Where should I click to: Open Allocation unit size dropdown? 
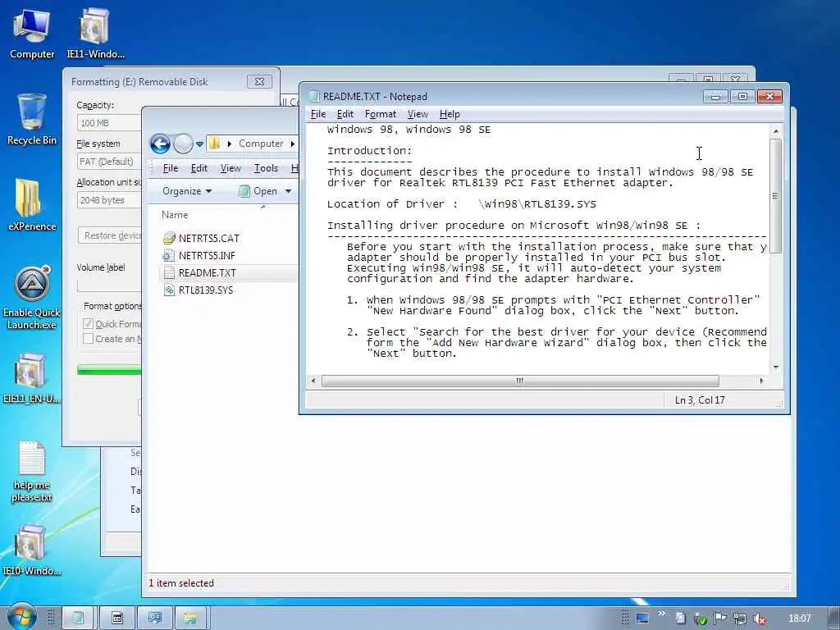(x=109, y=200)
